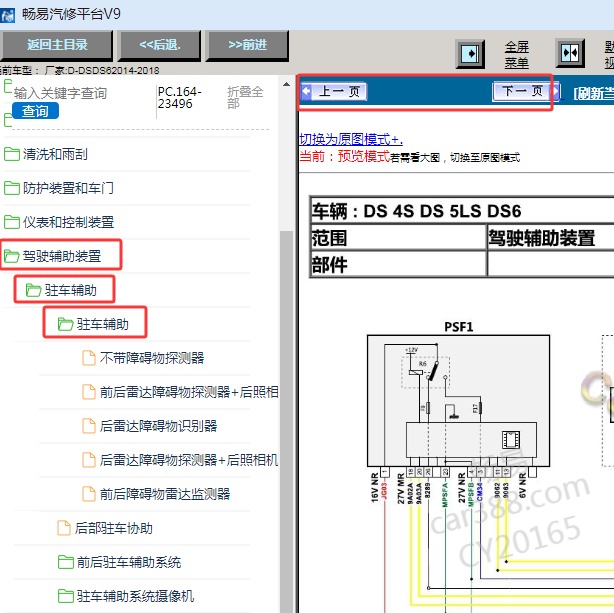The image size is (614, 613).
Task: Click the fullscreen arrow icon beside 全屏菜单
Action: (471, 54)
